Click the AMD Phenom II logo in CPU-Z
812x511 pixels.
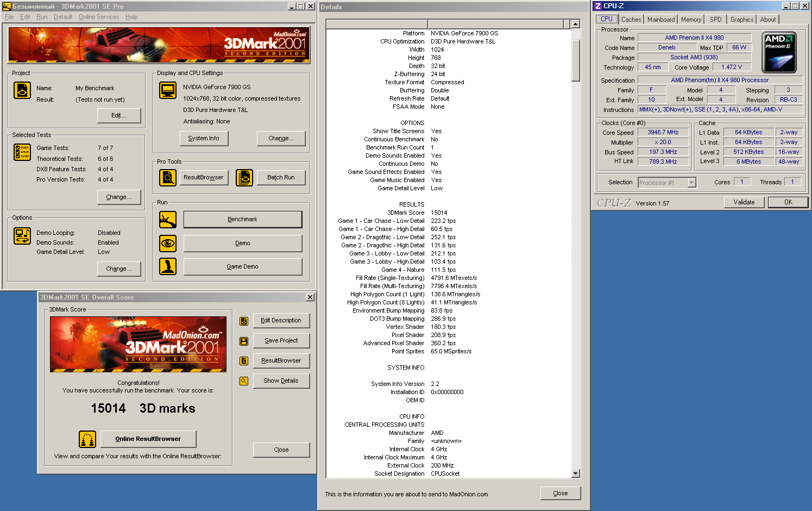[x=779, y=52]
